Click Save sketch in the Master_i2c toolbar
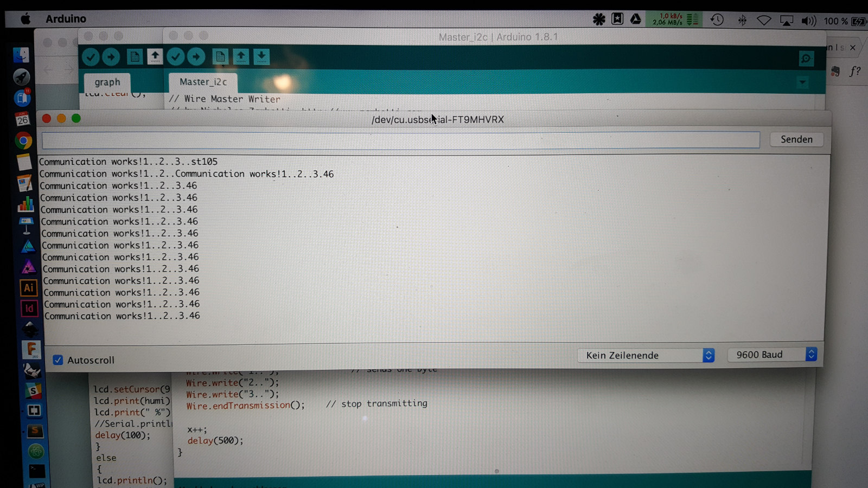The height and width of the screenshot is (488, 868). click(261, 56)
